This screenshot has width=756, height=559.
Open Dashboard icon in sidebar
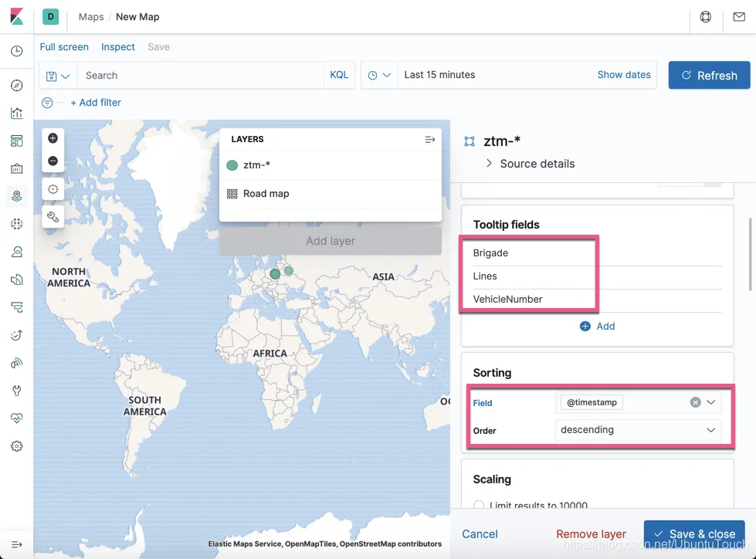tap(17, 141)
